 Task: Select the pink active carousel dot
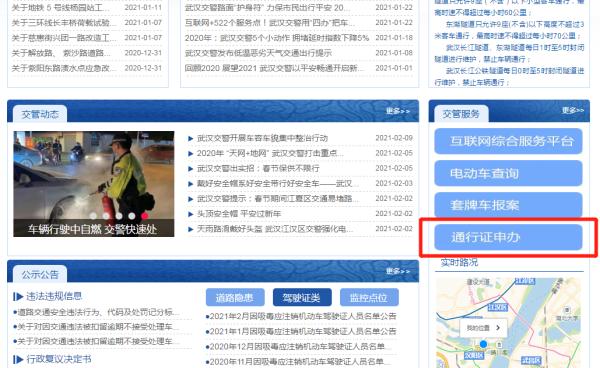point(145,216)
